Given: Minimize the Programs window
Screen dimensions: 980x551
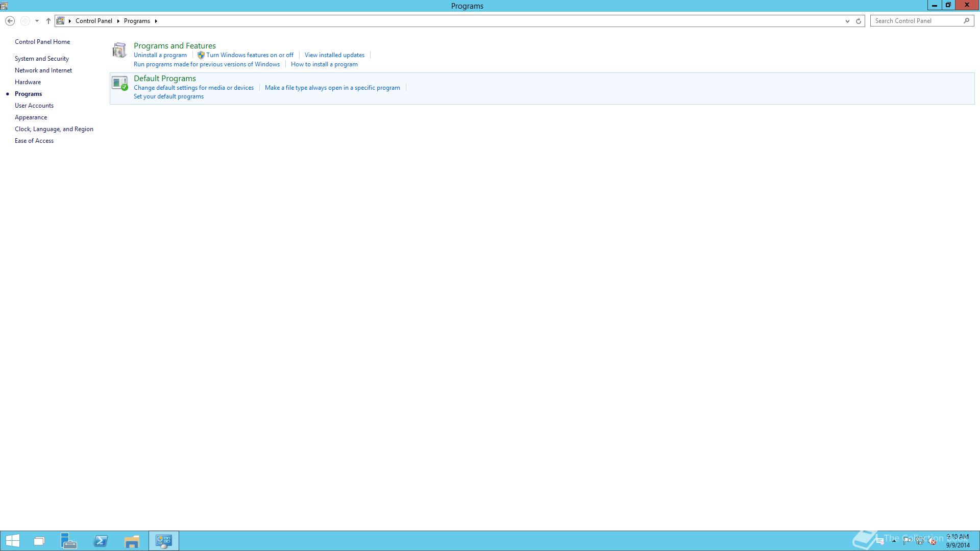Looking at the screenshot, I should click(934, 5).
